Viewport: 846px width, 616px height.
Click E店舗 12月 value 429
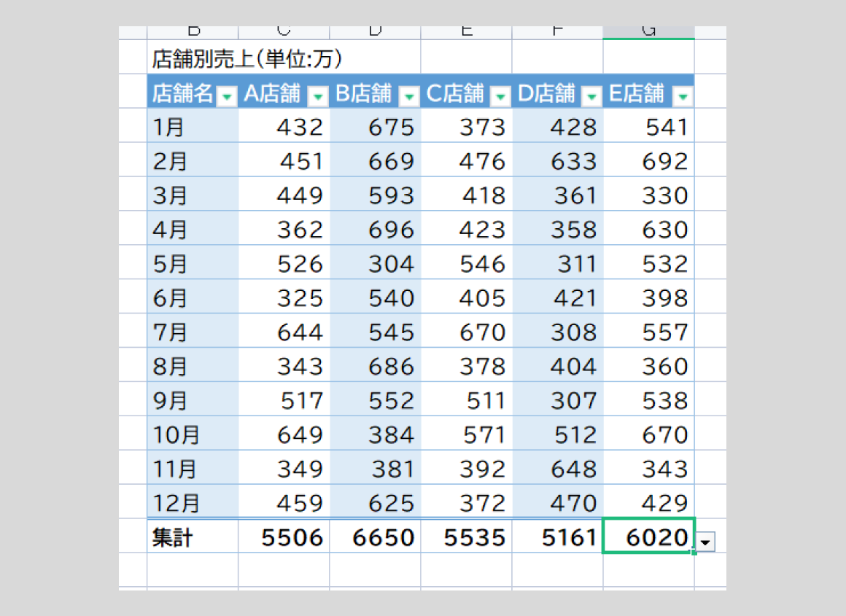click(x=648, y=502)
